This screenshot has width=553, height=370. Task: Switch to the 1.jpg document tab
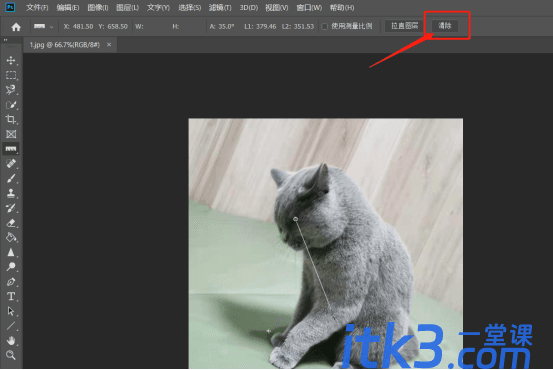click(65, 45)
